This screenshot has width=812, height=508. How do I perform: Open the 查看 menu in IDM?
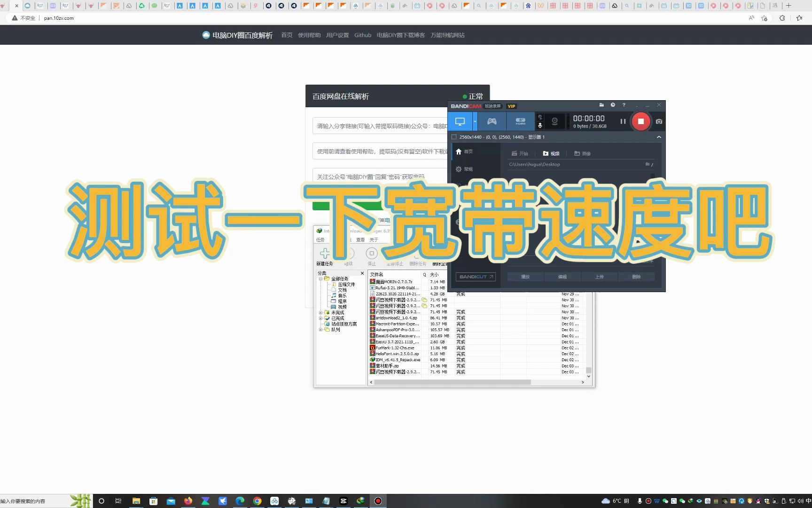[x=360, y=239]
